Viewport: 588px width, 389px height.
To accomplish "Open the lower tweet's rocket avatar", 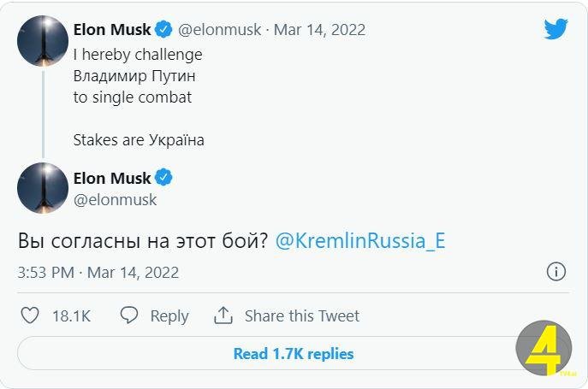I will click(x=43, y=188).
